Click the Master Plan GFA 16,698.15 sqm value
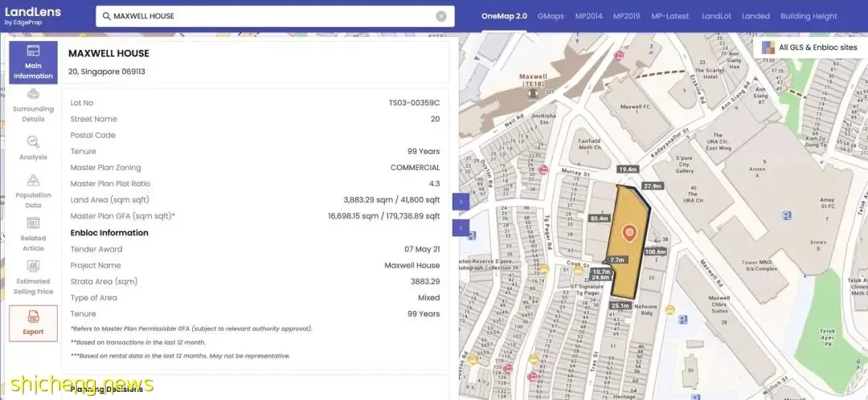Viewport: 868px width, 400px height. tap(383, 216)
